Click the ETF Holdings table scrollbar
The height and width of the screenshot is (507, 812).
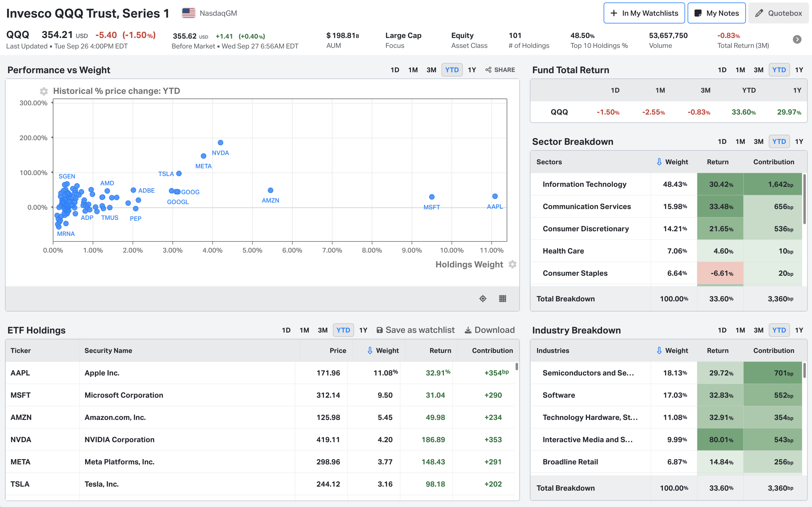point(517,366)
